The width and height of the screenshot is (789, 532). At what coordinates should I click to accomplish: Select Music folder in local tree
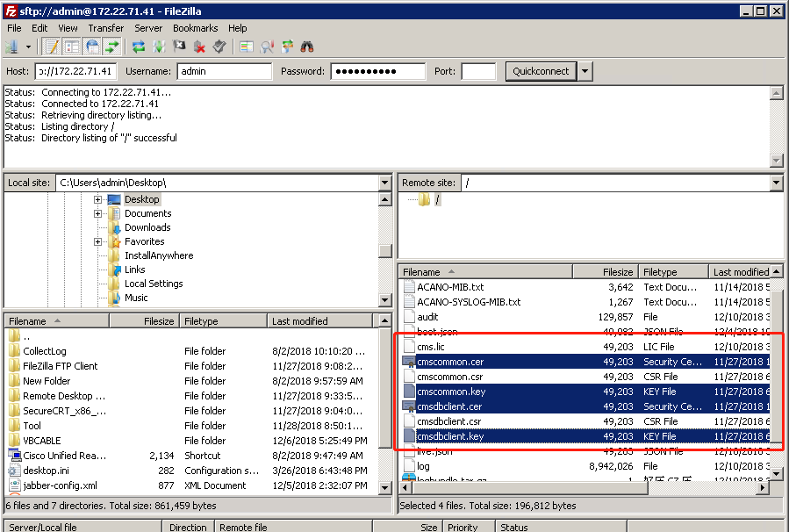tap(136, 298)
